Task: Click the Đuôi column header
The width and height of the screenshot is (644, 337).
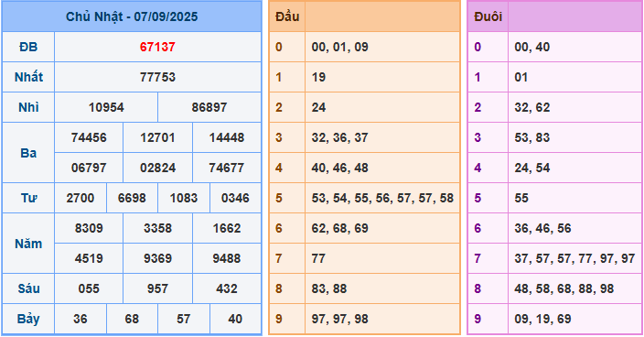Action: (x=488, y=16)
